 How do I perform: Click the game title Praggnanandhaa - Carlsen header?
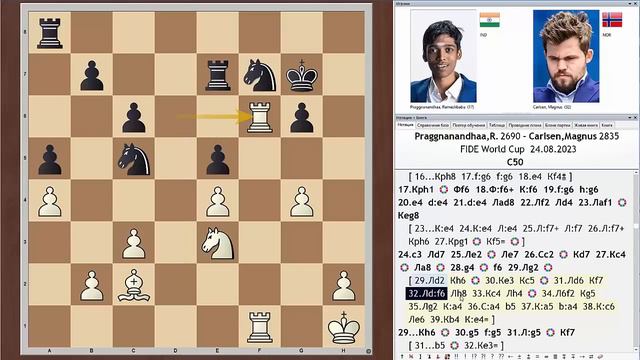(x=517, y=136)
